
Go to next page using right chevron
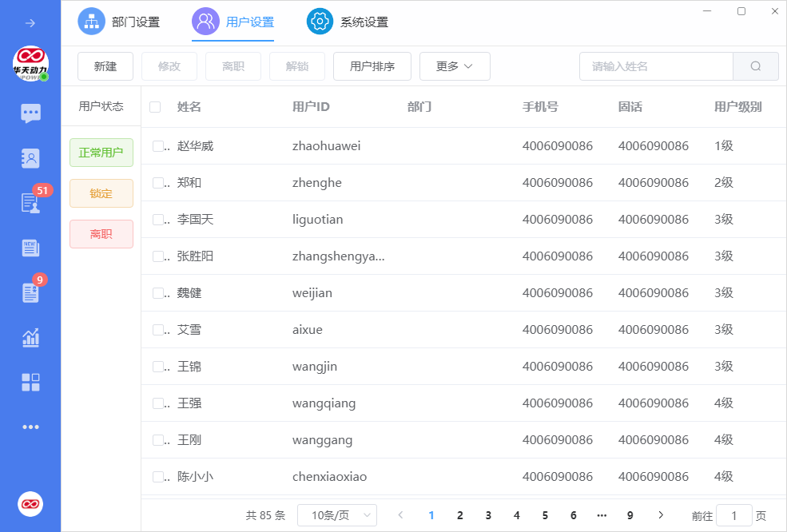pos(661,515)
